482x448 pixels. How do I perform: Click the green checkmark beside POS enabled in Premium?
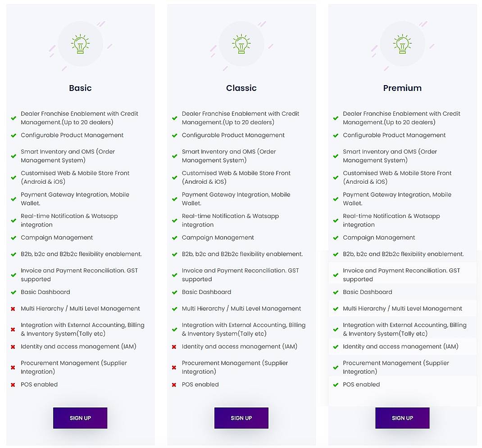coord(336,385)
